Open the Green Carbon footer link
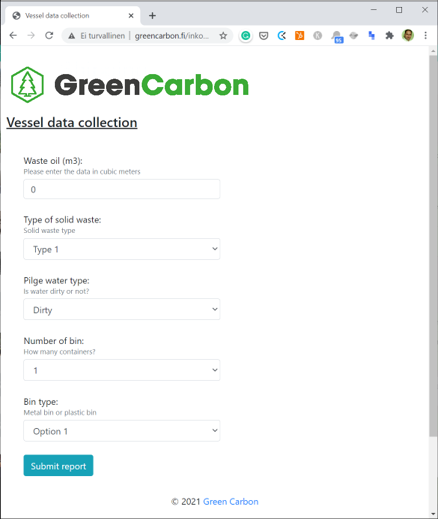Screen dimensions: 438x519 [231, 502]
